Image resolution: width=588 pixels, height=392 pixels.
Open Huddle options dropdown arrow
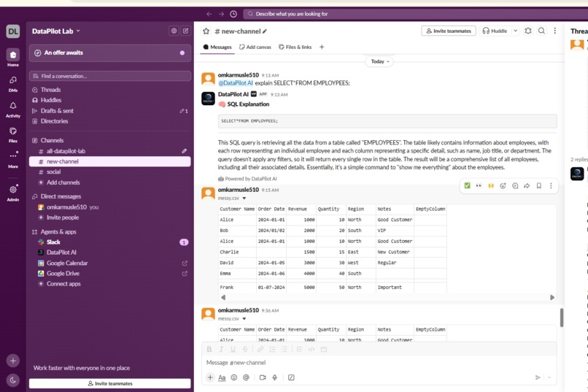point(516,31)
